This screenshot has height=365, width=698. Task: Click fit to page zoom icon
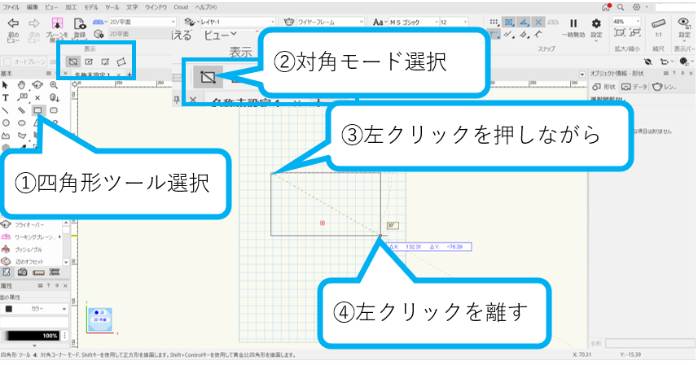[x=620, y=32]
